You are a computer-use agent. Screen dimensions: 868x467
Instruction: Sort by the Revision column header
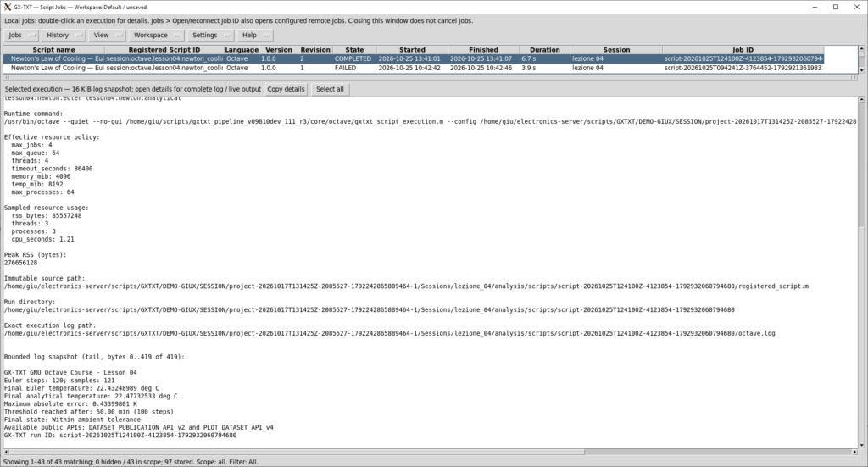tap(315, 50)
